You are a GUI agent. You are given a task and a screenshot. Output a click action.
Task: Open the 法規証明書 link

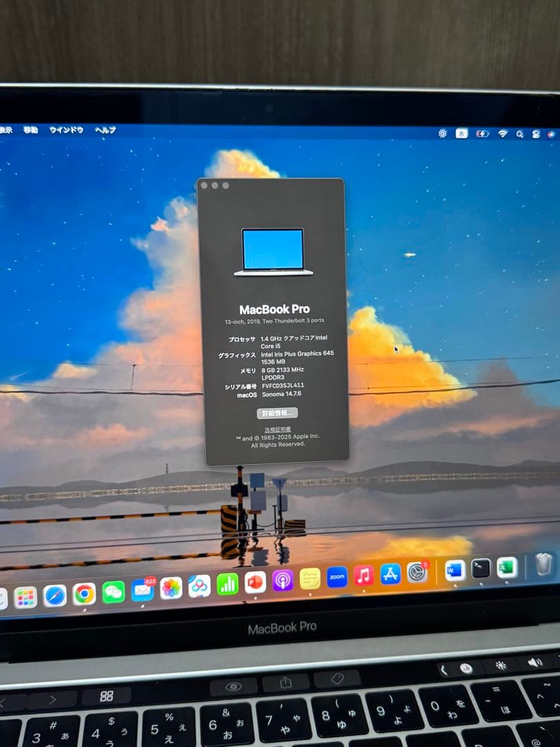click(x=278, y=430)
